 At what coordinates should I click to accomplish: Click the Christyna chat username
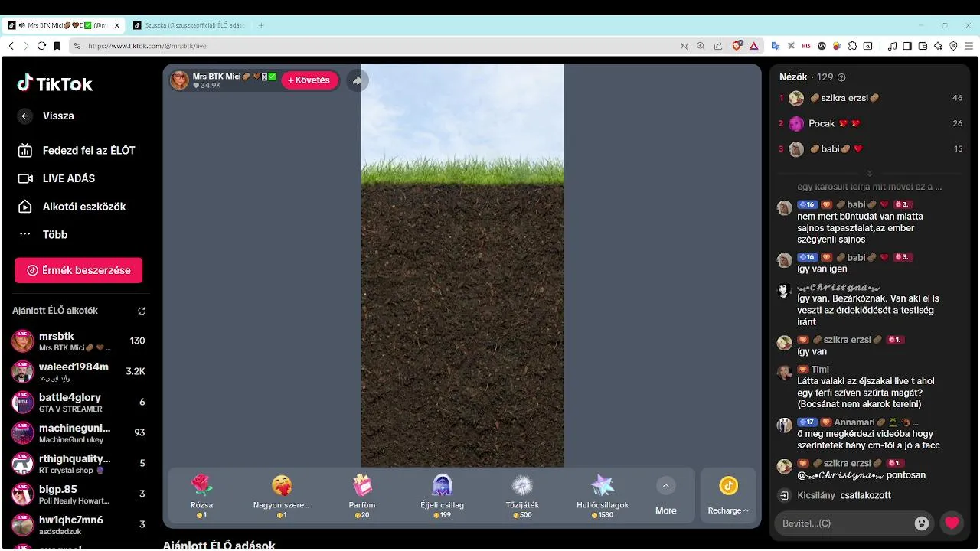[838, 287]
